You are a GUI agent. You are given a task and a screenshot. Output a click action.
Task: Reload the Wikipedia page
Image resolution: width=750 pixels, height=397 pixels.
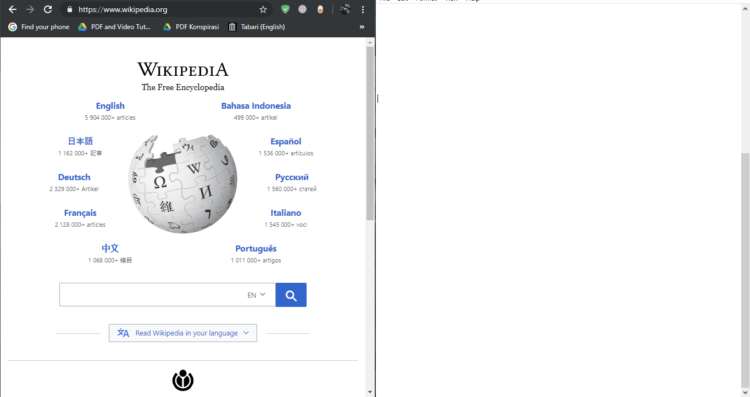(x=47, y=9)
